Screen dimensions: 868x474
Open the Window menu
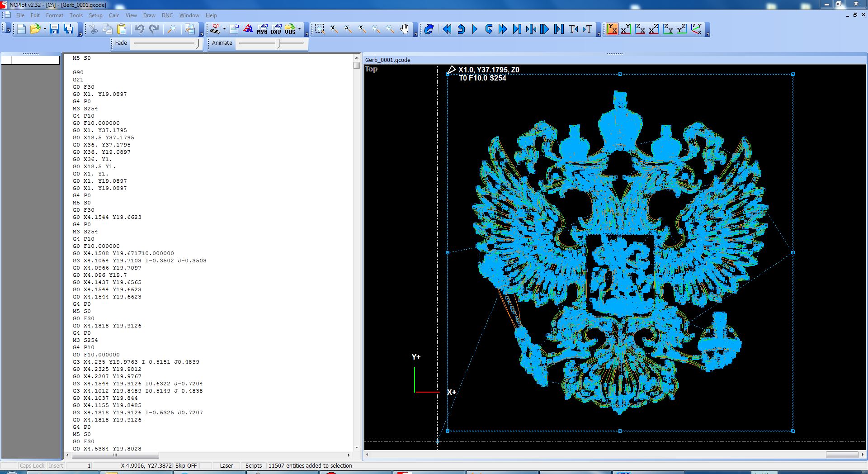(189, 15)
